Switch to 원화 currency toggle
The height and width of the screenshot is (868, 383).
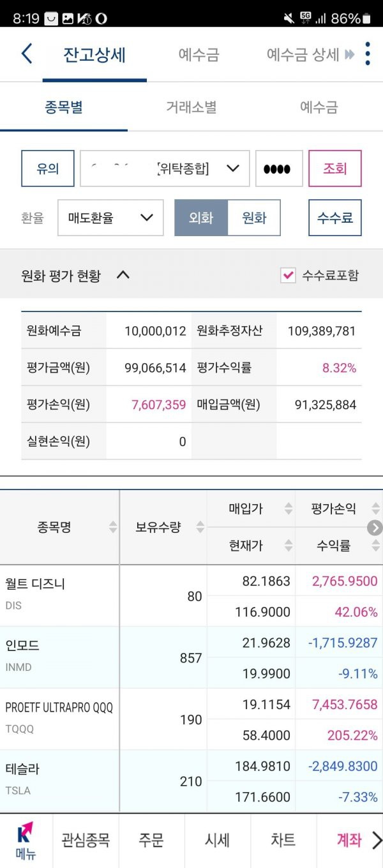(254, 218)
